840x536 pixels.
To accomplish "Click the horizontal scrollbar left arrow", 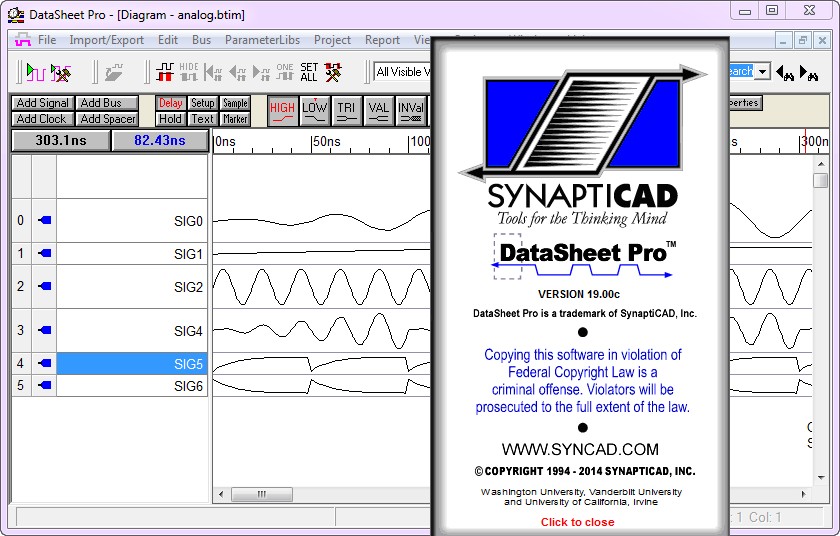I will (221, 494).
